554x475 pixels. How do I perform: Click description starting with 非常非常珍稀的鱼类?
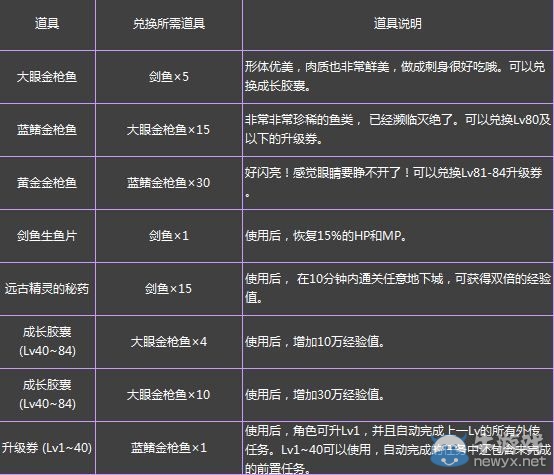(x=398, y=129)
